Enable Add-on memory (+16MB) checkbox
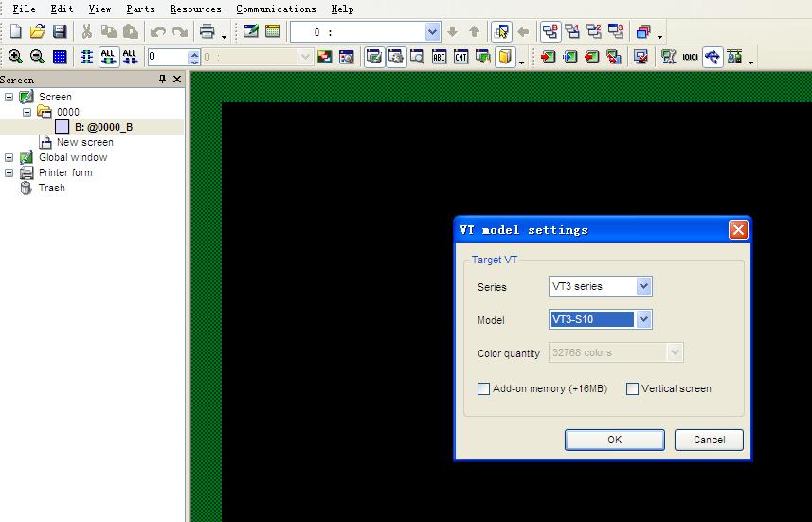Viewport: 812px width, 522px height. pyautogui.click(x=484, y=388)
